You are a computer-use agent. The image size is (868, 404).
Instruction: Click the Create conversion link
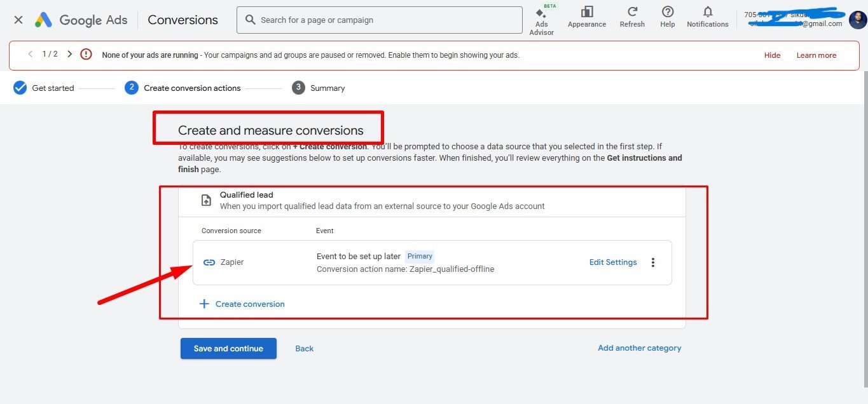click(x=250, y=304)
